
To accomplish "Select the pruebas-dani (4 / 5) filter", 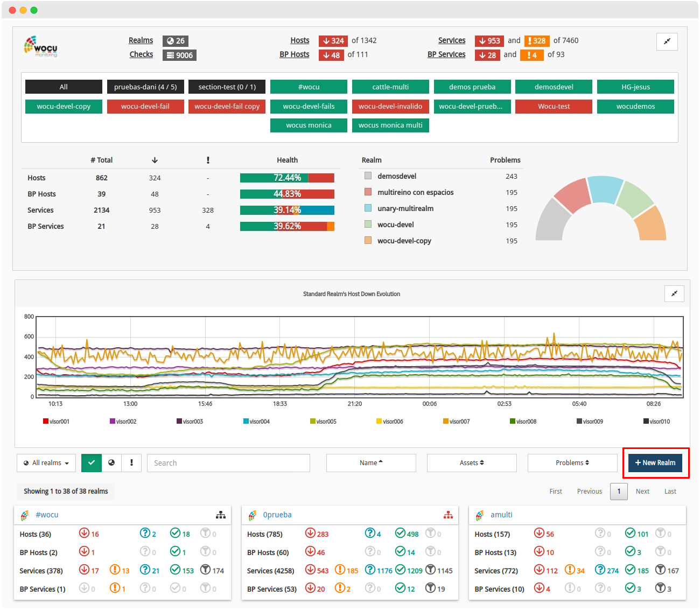I will point(145,87).
